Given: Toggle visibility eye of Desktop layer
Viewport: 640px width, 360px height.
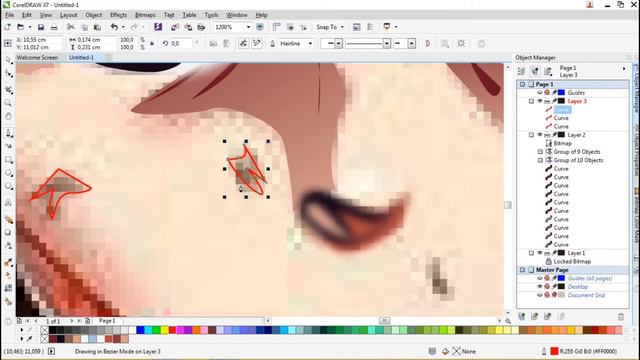Looking at the screenshot, I should (540, 287).
